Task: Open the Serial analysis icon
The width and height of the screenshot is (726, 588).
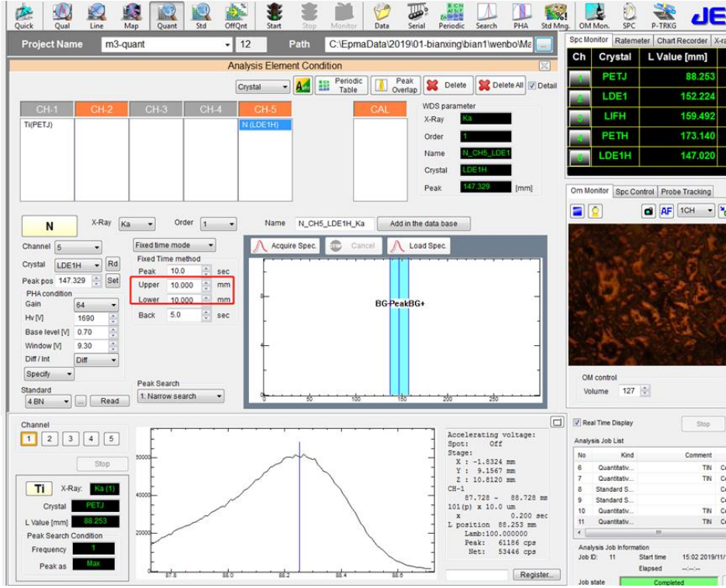Action: pyautogui.click(x=417, y=15)
